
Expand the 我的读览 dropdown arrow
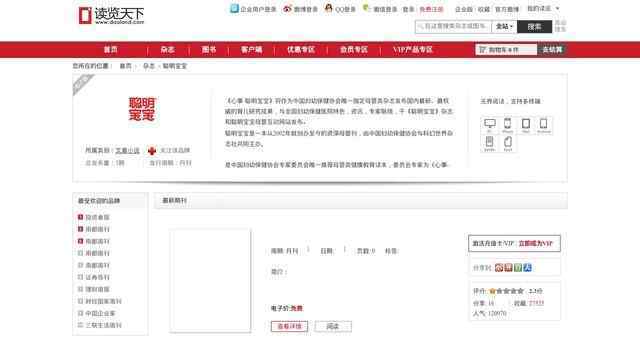[558, 8]
